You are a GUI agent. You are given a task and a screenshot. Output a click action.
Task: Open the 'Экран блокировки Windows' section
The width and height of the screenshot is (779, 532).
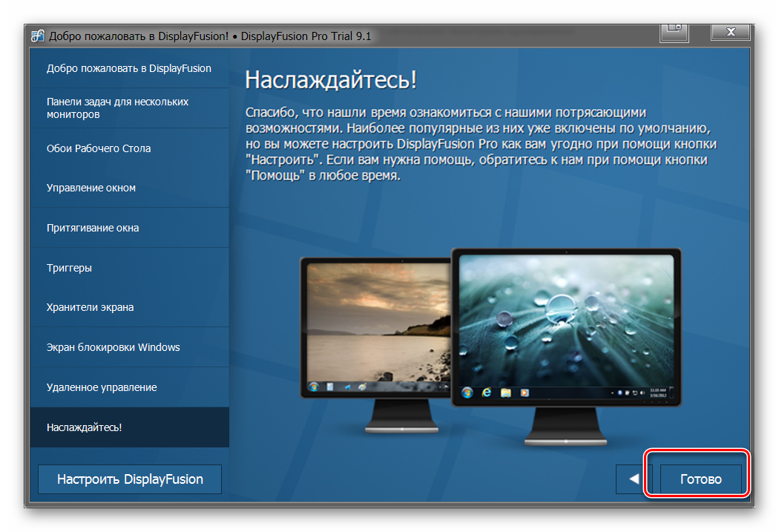point(129,347)
